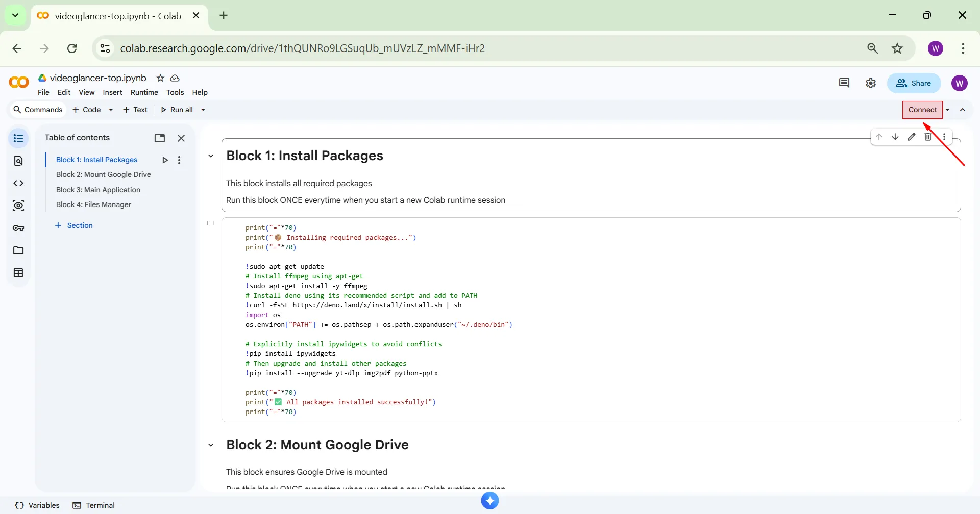Open Colab settings gear icon
Viewport: 980px width, 514px height.
pyautogui.click(x=871, y=83)
